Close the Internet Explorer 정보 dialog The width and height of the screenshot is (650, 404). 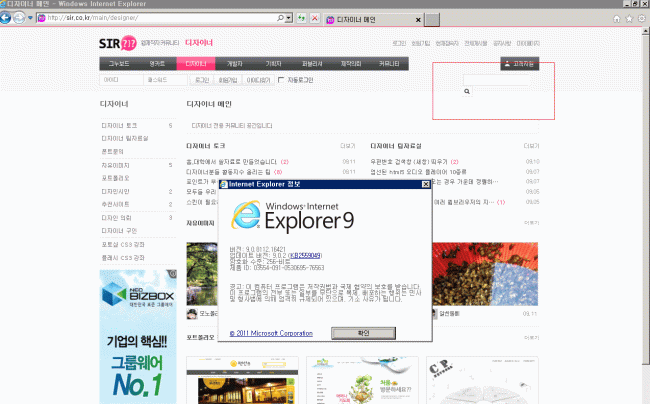426,184
